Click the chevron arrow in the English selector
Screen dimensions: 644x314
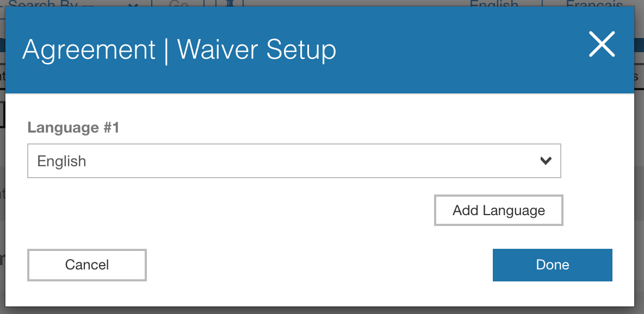pos(546,161)
